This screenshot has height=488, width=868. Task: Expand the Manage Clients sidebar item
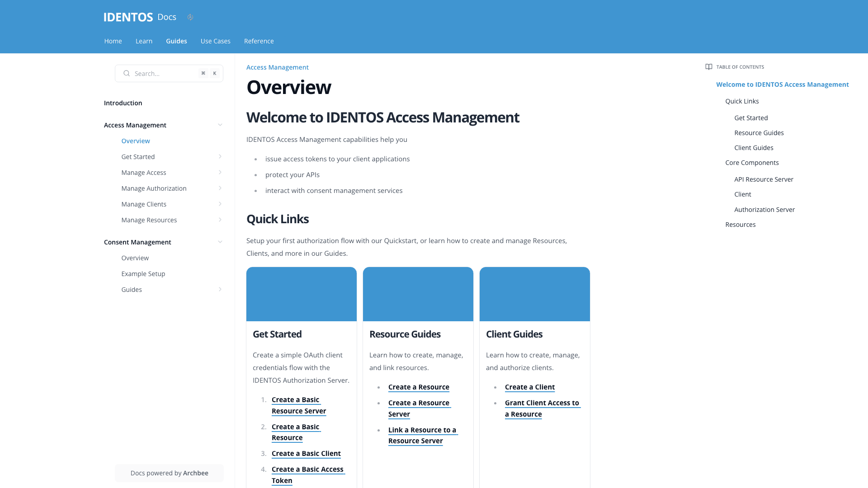coord(220,204)
